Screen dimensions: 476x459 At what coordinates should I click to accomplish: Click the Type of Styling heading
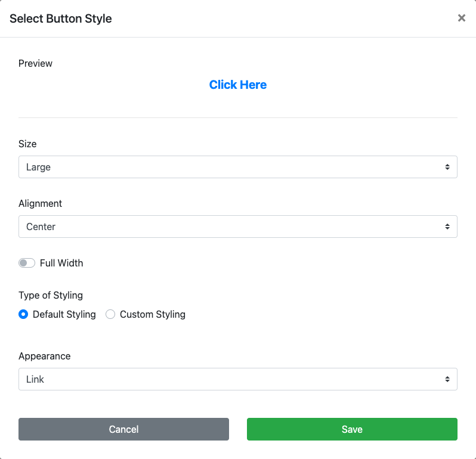[51, 295]
